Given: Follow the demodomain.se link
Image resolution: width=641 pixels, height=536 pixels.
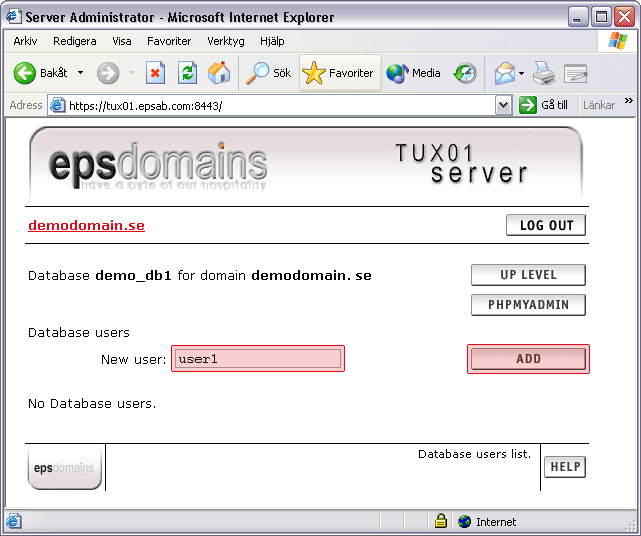Looking at the screenshot, I should pyautogui.click(x=86, y=225).
